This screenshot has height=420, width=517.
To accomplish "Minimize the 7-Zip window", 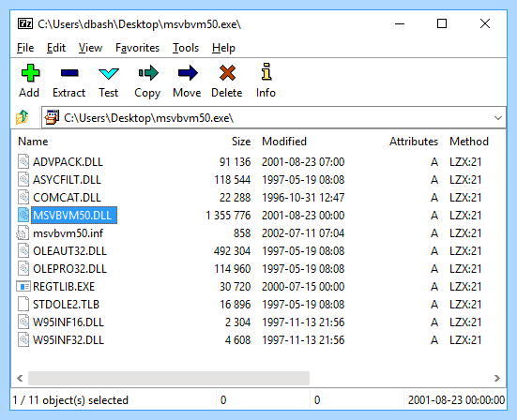I will pyautogui.click(x=400, y=23).
